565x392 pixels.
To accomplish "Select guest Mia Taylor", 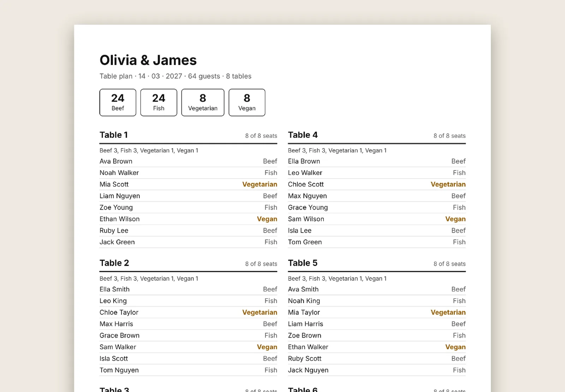I will pyautogui.click(x=304, y=312).
